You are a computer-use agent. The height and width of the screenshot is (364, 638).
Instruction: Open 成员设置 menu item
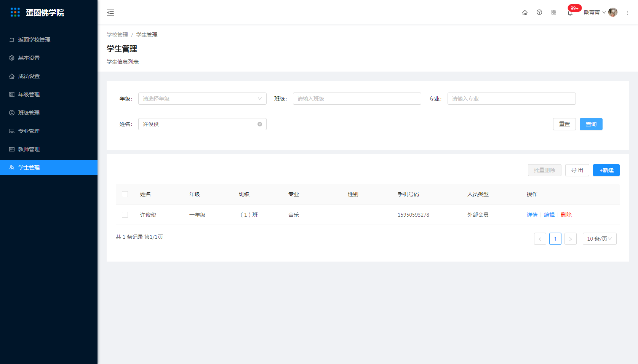[49, 76]
